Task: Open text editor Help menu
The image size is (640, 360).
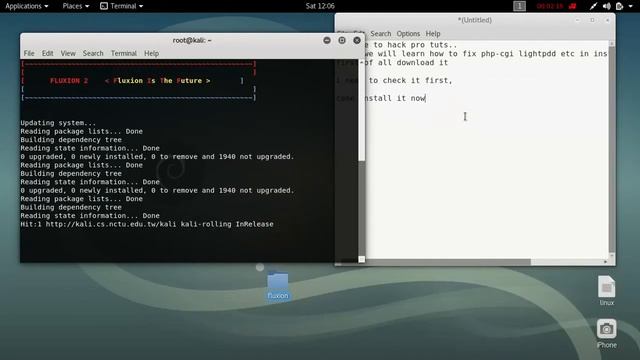Action: click(x=433, y=34)
